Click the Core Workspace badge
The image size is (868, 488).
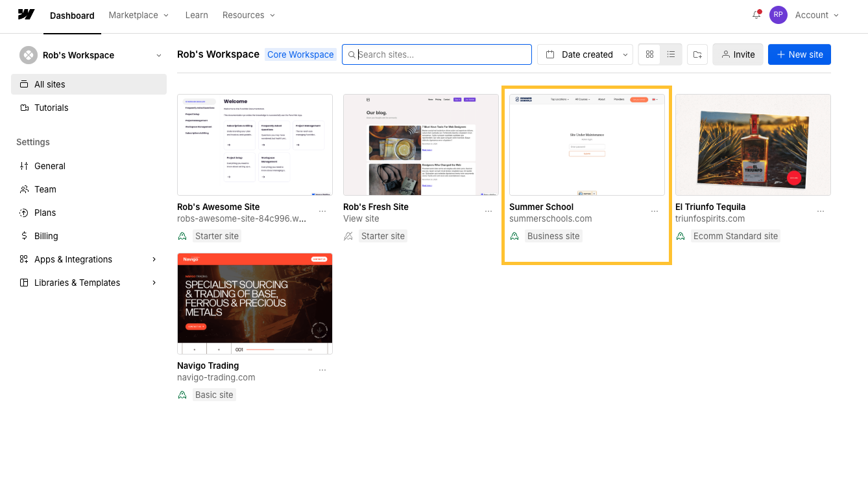click(300, 54)
